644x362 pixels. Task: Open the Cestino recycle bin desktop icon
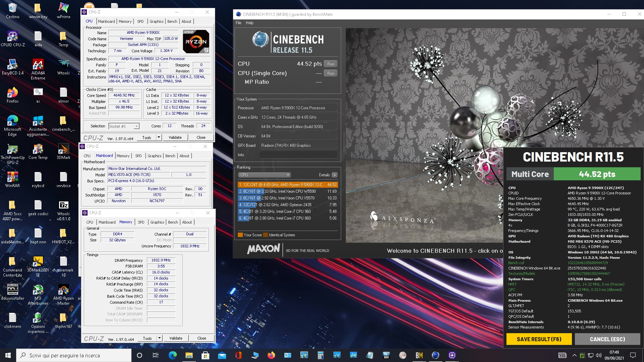coord(12,11)
